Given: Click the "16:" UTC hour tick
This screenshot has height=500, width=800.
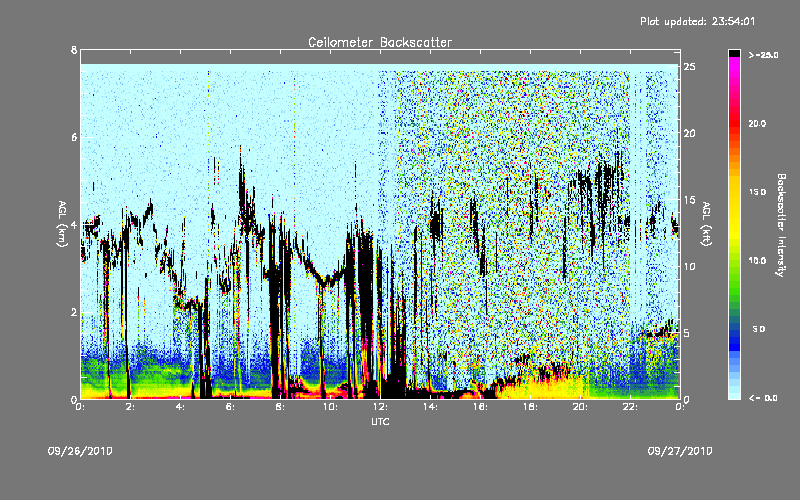Looking at the screenshot, I should 480,407.
